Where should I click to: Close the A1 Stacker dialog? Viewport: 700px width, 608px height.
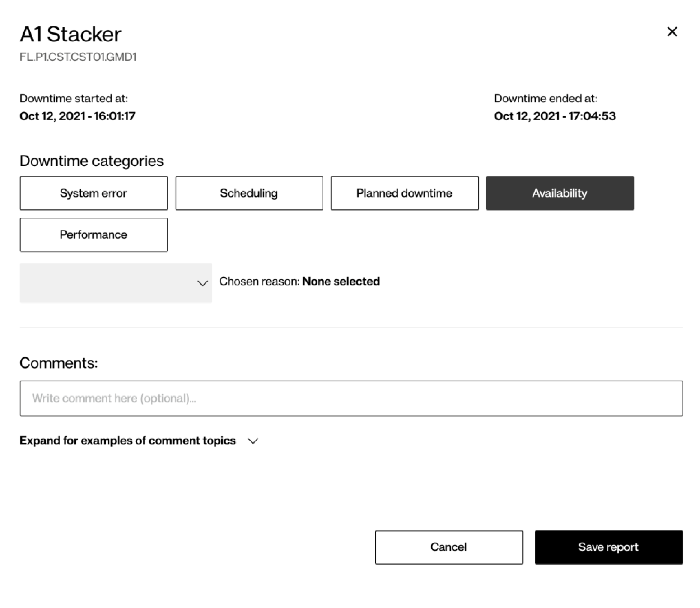click(672, 32)
